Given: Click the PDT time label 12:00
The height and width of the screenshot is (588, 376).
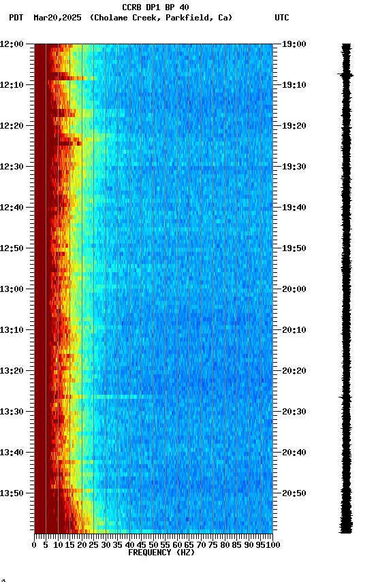Looking at the screenshot, I should (12, 44).
